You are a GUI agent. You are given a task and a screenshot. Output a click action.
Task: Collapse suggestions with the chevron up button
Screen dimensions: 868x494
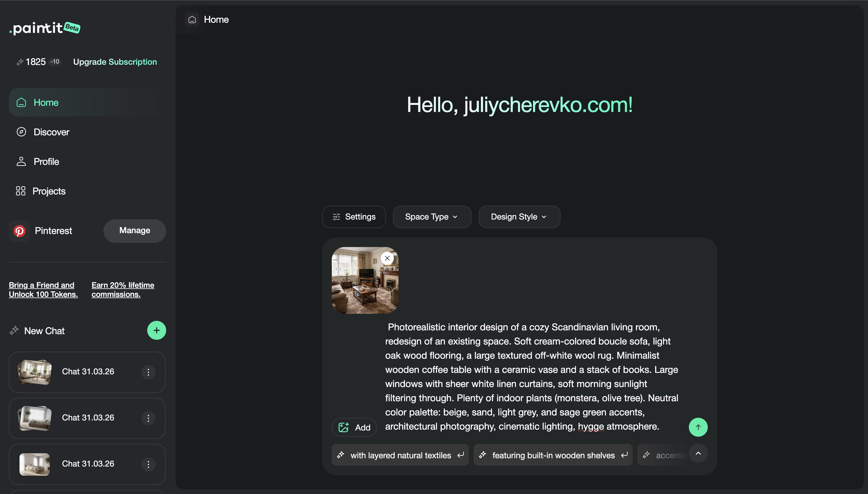coord(698,454)
